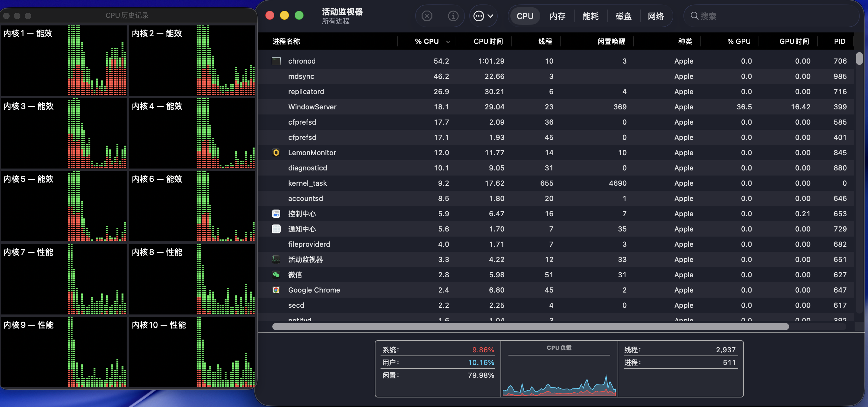Switch to the 内存 tab
Screen dimensions: 868x407
pos(557,16)
